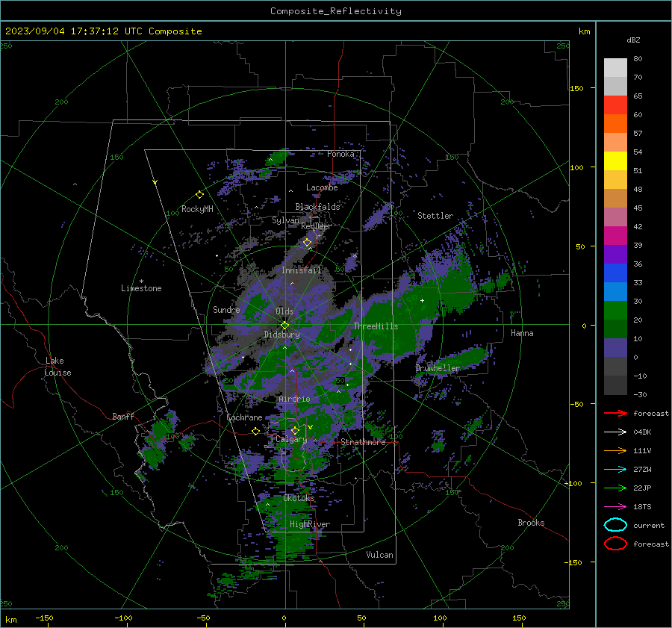
Task: Select the 51 dBZ yellow color swatch
Action: tap(615, 161)
